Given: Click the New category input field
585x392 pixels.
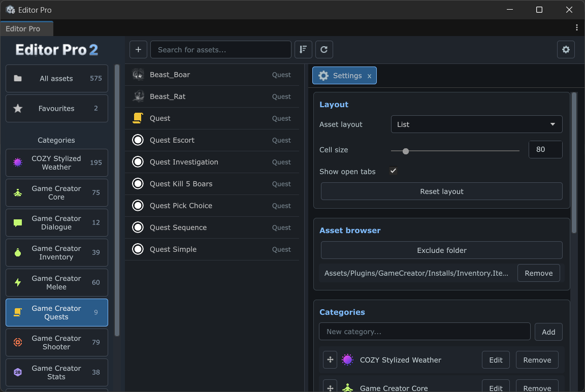Looking at the screenshot, I should point(425,332).
